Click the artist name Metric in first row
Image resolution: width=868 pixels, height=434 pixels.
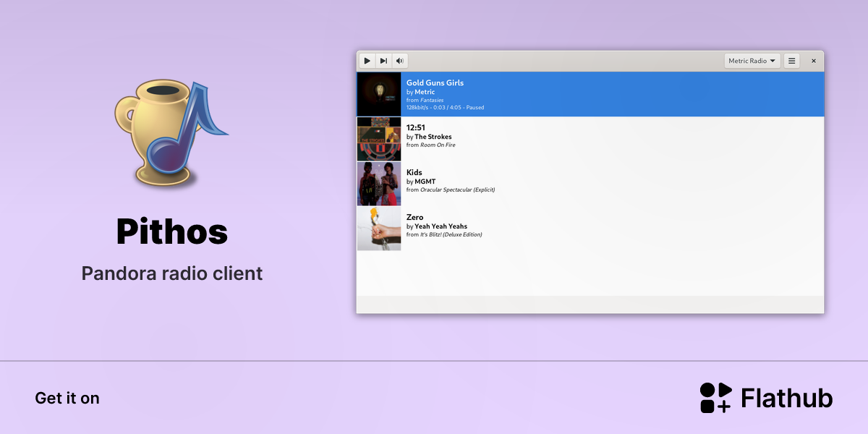click(425, 92)
